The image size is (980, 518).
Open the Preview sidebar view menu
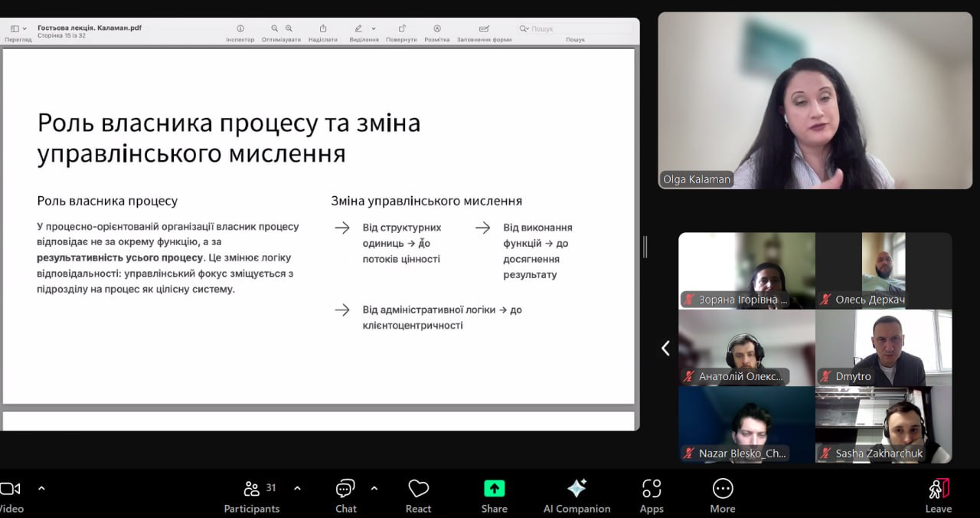18,28
